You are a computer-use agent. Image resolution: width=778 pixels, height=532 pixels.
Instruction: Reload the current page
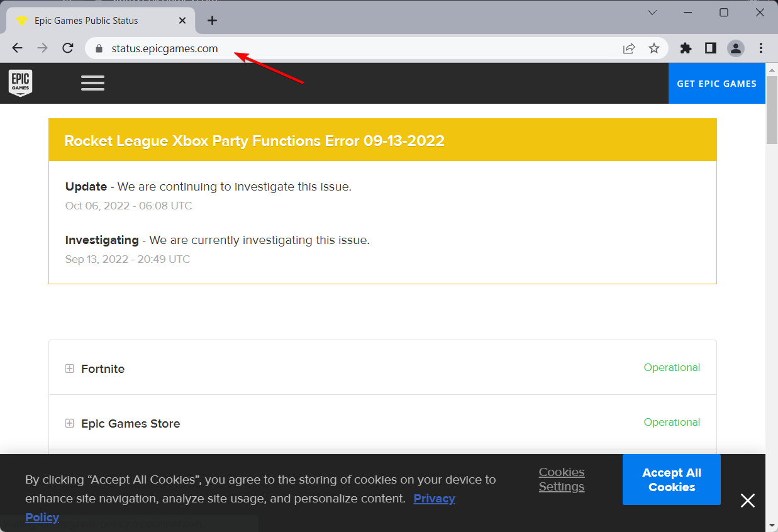pyautogui.click(x=68, y=48)
